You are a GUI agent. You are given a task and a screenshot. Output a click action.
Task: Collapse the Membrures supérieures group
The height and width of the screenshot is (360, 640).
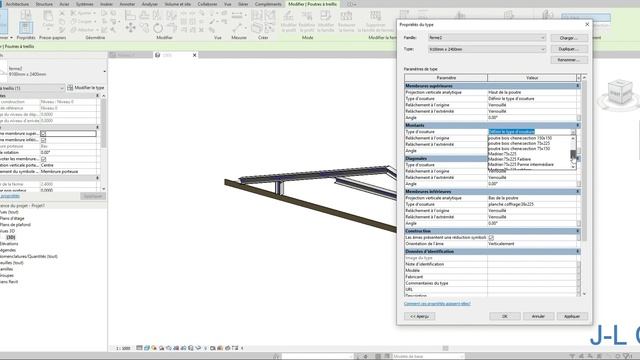[x=578, y=86]
